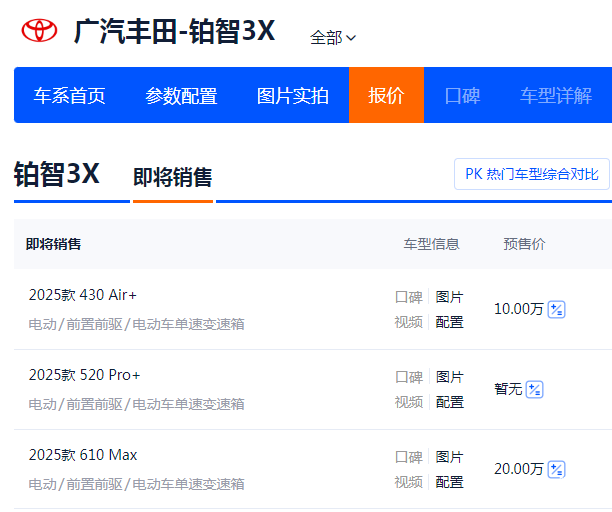The image size is (612, 512).
Task: Watch 视频 for 610 Max model
Action: [408, 482]
